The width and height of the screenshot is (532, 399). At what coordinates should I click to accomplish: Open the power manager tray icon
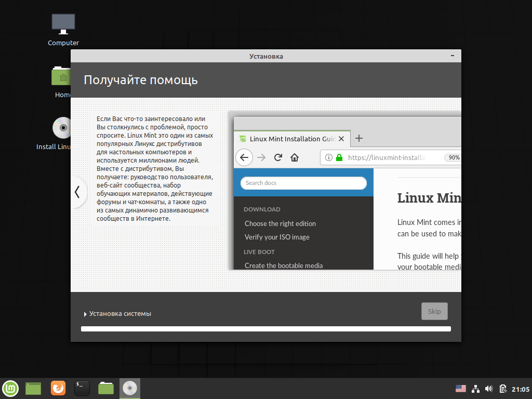click(503, 389)
